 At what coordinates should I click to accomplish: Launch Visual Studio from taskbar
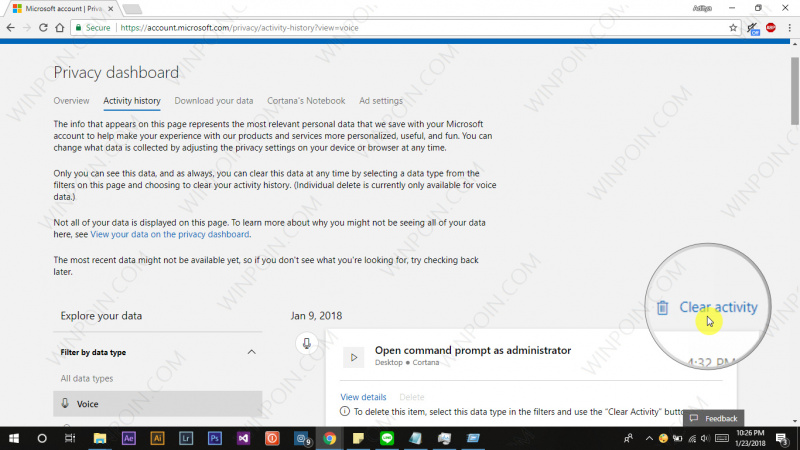(x=243, y=438)
